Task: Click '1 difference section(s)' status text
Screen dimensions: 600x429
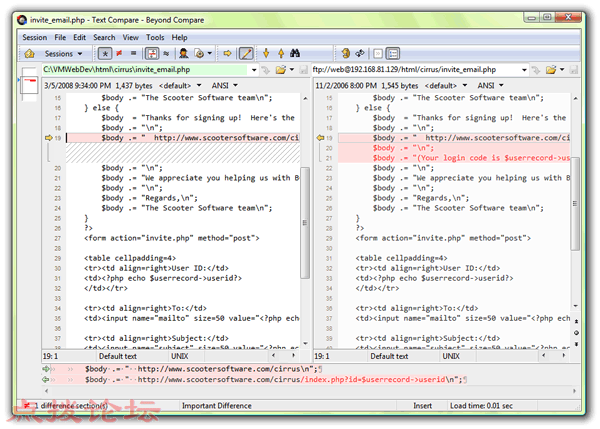Action: coord(71,406)
